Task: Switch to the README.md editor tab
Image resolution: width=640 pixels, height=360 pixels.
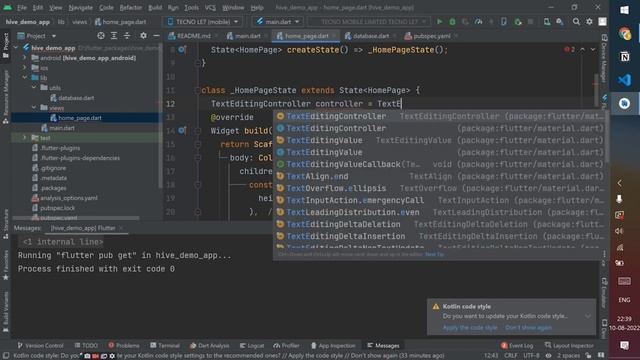Action: coord(192,36)
